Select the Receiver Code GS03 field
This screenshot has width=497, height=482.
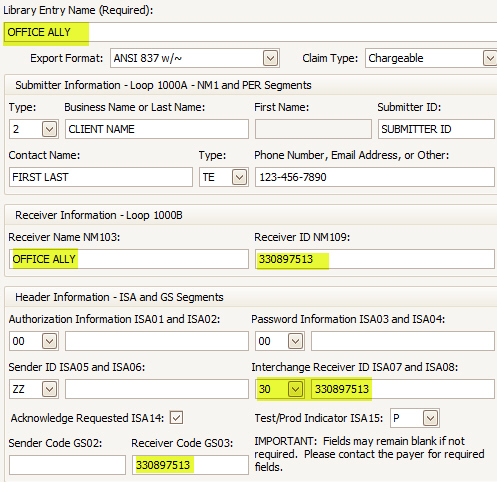tap(190, 465)
